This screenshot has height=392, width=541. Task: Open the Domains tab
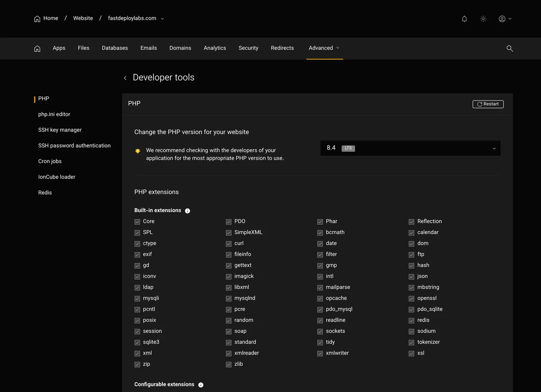pyautogui.click(x=180, y=48)
